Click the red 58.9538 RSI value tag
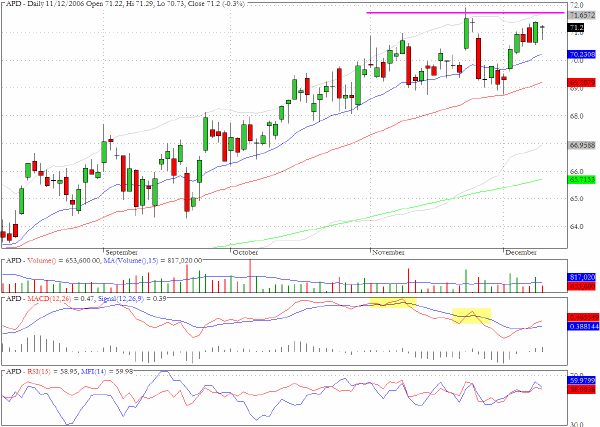The width and height of the screenshot is (600, 427). pos(582,390)
